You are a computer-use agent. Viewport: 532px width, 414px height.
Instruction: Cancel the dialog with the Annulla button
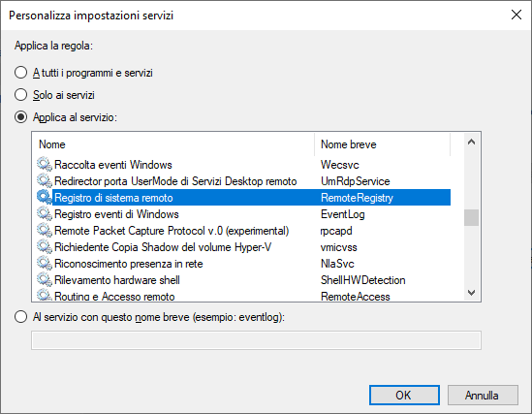[483, 396]
